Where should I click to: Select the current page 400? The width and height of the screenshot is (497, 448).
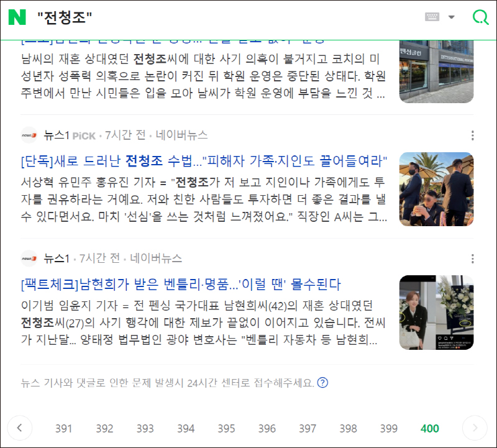point(429,428)
